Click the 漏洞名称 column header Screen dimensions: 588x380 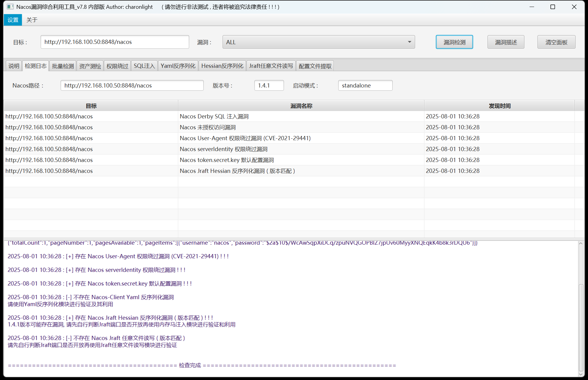(x=301, y=106)
